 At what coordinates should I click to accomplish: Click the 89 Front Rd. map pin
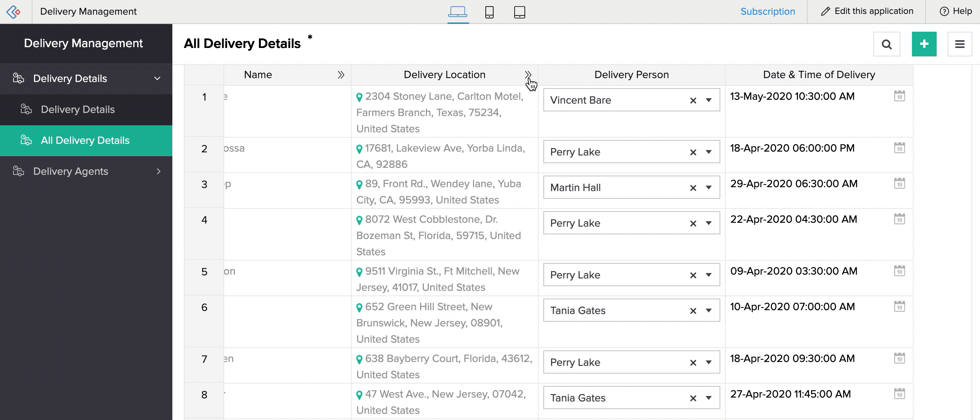[x=359, y=184]
